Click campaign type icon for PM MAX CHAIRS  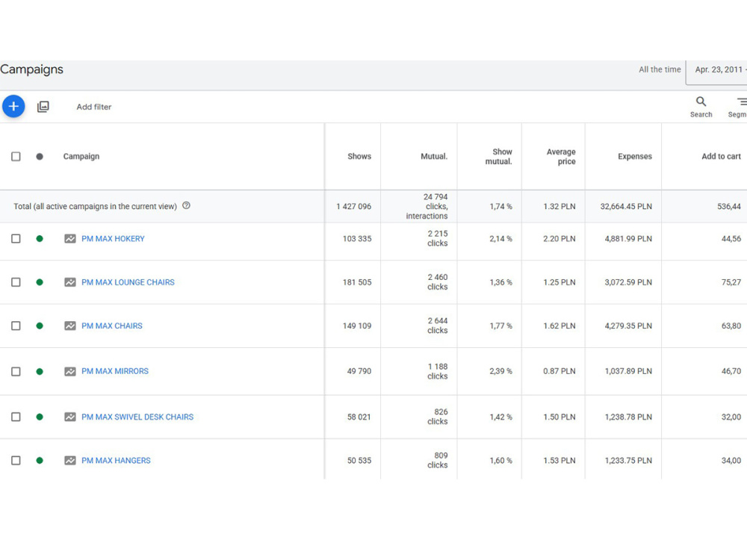[70, 326]
